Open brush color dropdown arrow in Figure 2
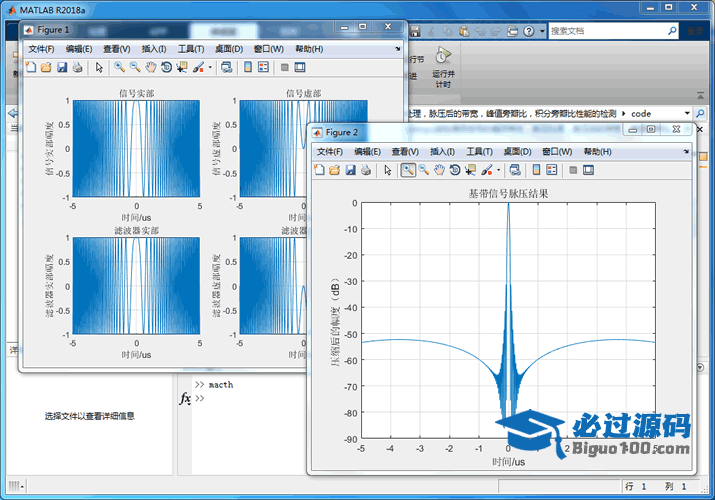Image resolution: width=715 pixels, height=500 pixels. pos(498,170)
